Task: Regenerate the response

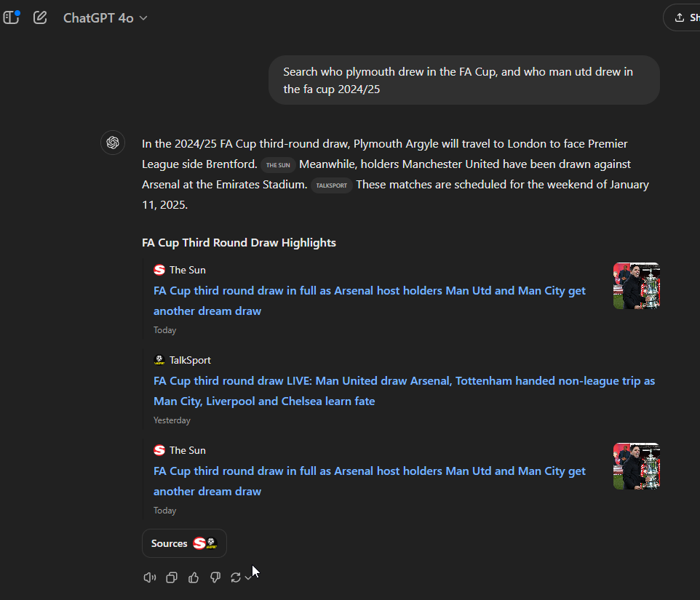Action: point(236,577)
